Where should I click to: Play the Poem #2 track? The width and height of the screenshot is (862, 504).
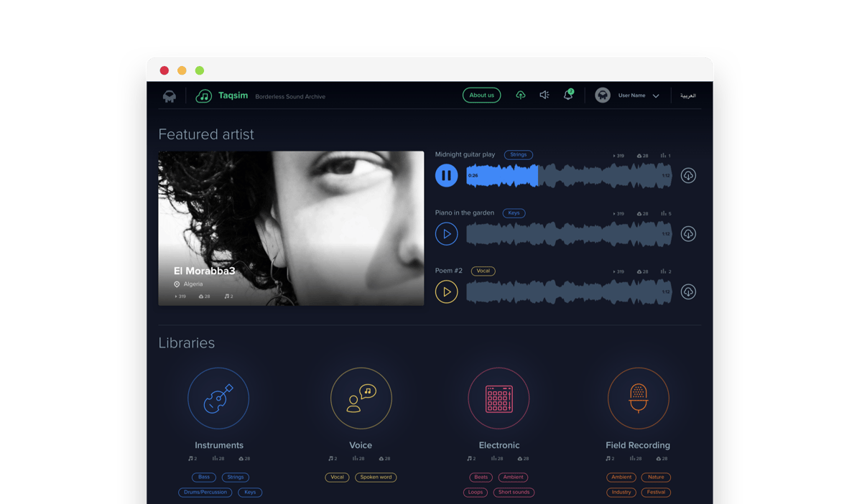point(446,292)
